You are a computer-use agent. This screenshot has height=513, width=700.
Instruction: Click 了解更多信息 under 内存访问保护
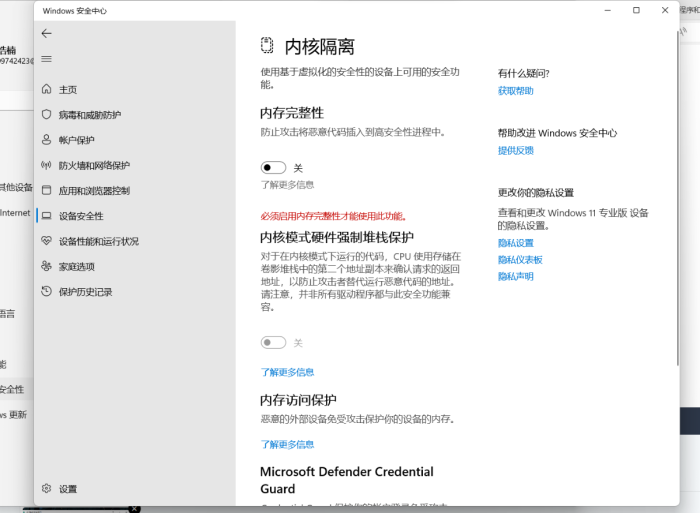[288, 444]
